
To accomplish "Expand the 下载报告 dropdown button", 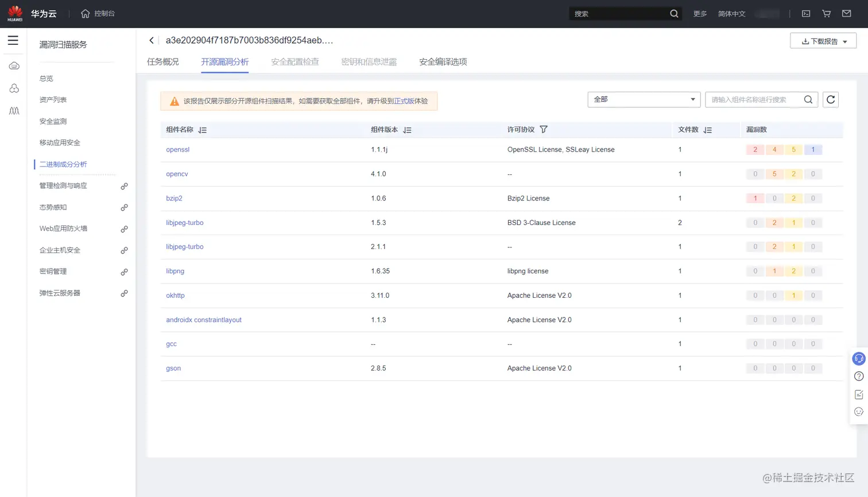I will tap(823, 41).
